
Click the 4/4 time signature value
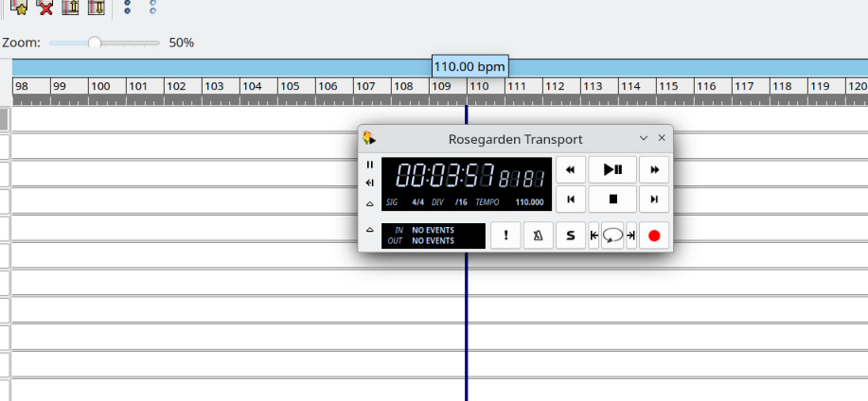418,202
